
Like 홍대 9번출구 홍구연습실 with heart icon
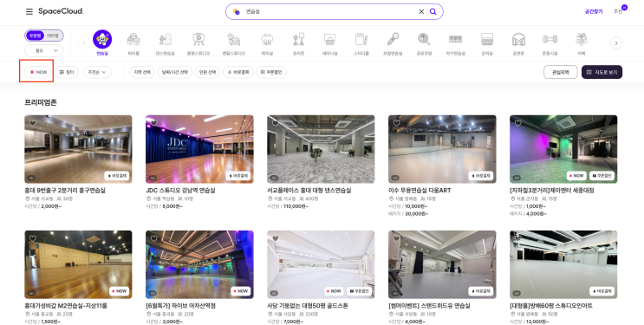(x=32, y=123)
